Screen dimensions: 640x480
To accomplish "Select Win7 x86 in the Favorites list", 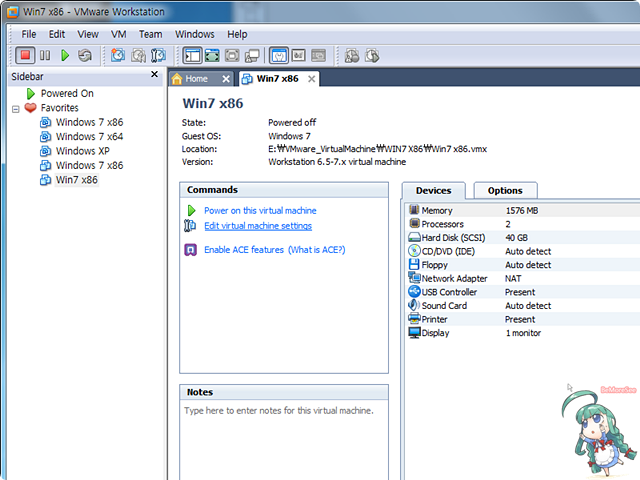I will (x=77, y=180).
